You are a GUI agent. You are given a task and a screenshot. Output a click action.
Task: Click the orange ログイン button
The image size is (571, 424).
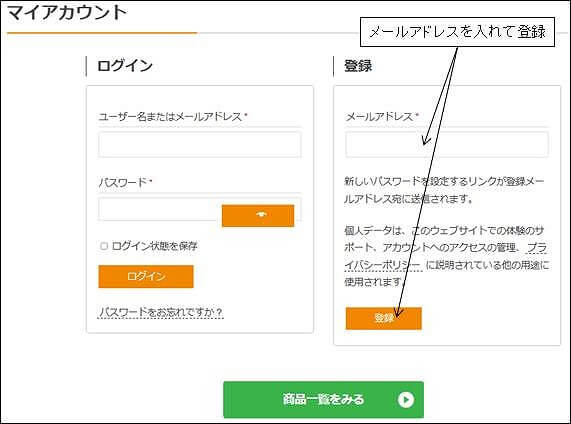click(x=146, y=276)
